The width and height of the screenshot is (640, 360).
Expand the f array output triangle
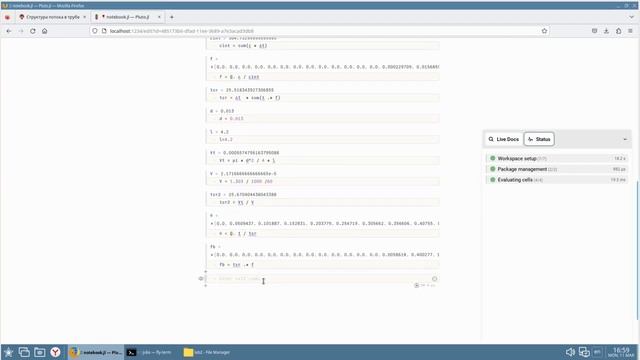pos(212,67)
